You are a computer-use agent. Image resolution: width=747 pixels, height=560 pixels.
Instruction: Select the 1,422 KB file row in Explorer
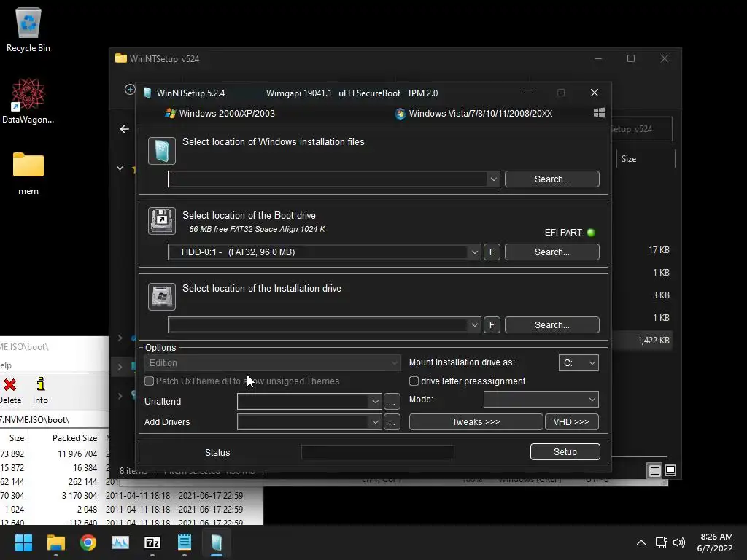[642, 340]
